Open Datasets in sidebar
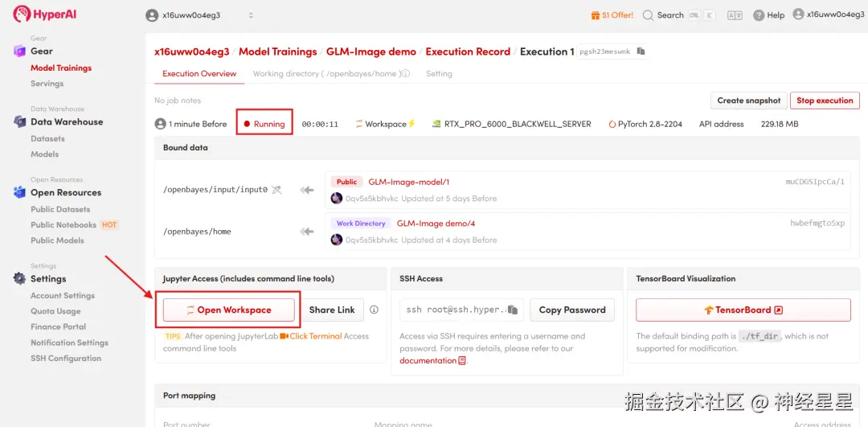The image size is (868, 427). [x=47, y=138]
